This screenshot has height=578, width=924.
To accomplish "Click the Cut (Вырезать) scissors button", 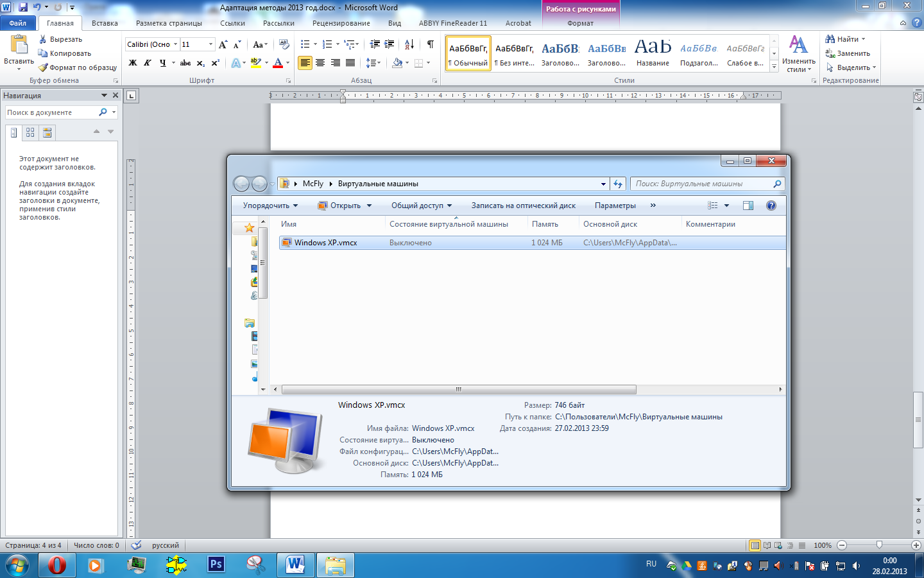I will pyautogui.click(x=60, y=39).
